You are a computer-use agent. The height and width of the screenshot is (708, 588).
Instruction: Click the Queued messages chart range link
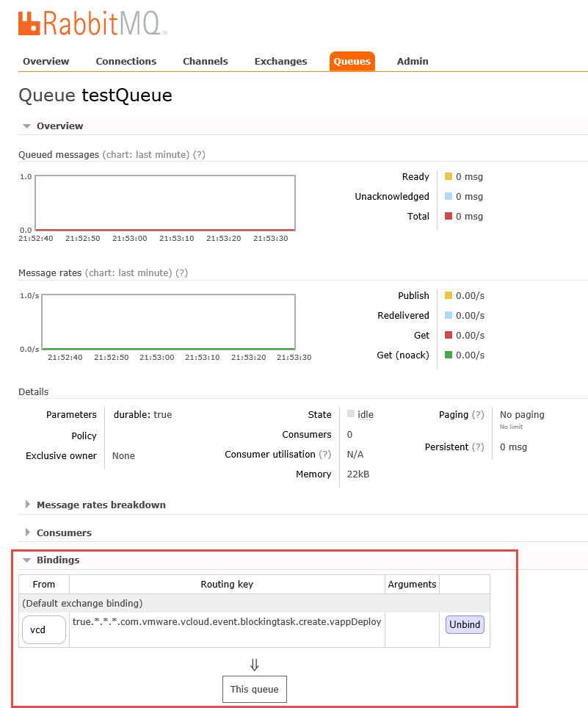point(145,154)
